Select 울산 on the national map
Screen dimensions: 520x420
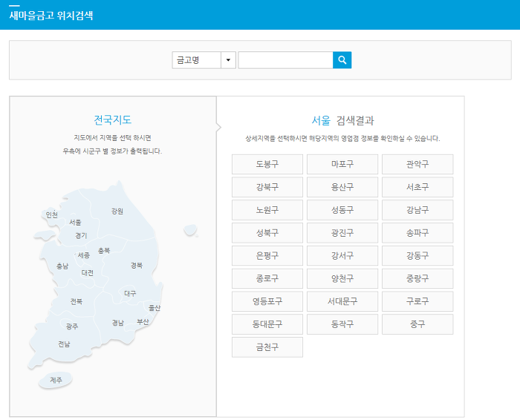(155, 308)
